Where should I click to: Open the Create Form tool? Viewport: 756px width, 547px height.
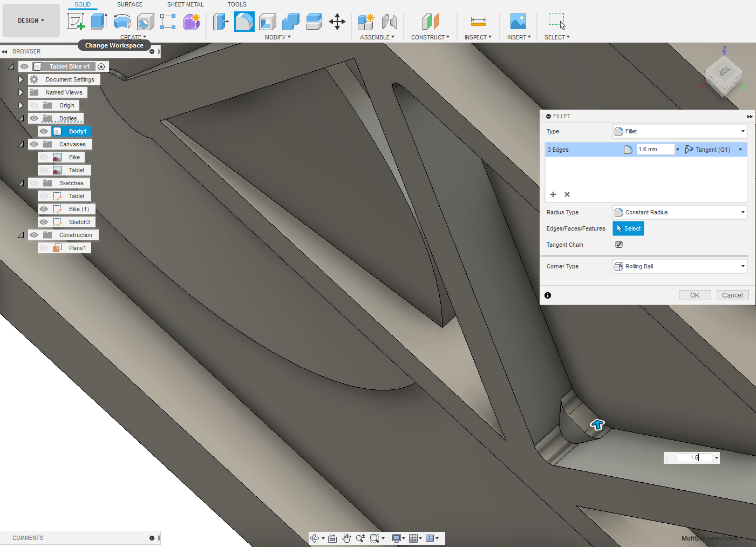pyautogui.click(x=192, y=22)
